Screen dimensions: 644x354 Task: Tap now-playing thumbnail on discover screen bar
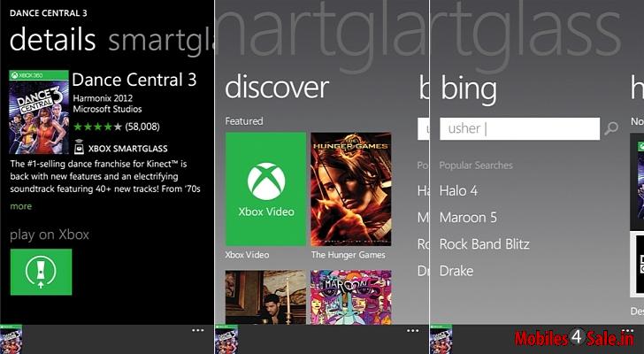coord(226,339)
